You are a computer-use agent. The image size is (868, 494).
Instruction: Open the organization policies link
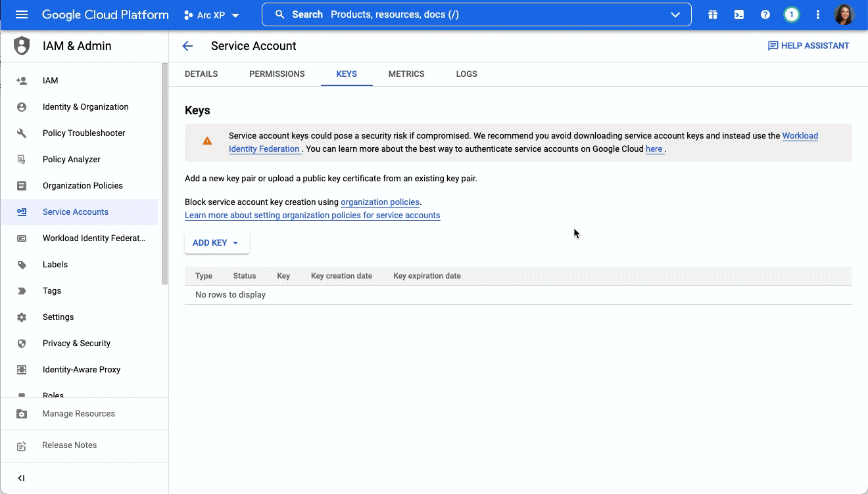pyautogui.click(x=380, y=202)
